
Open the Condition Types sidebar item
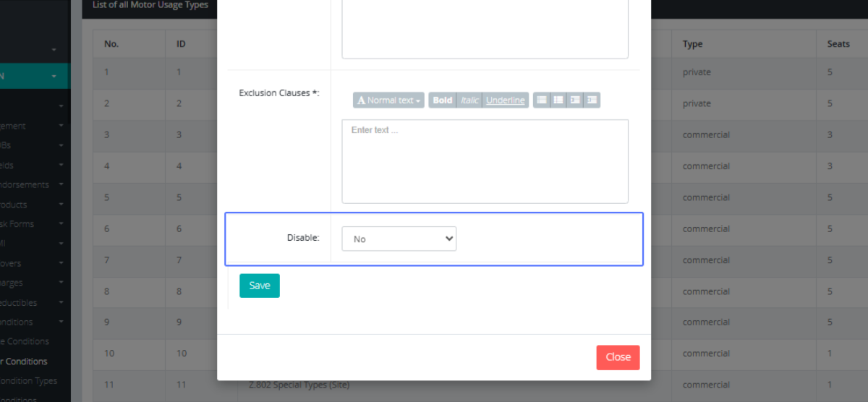[x=29, y=380]
